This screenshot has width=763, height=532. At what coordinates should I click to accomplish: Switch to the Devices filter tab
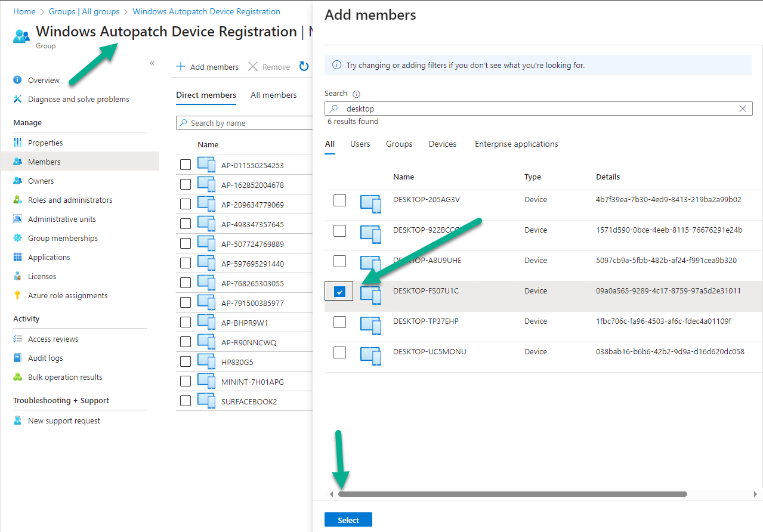tap(443, 144)
